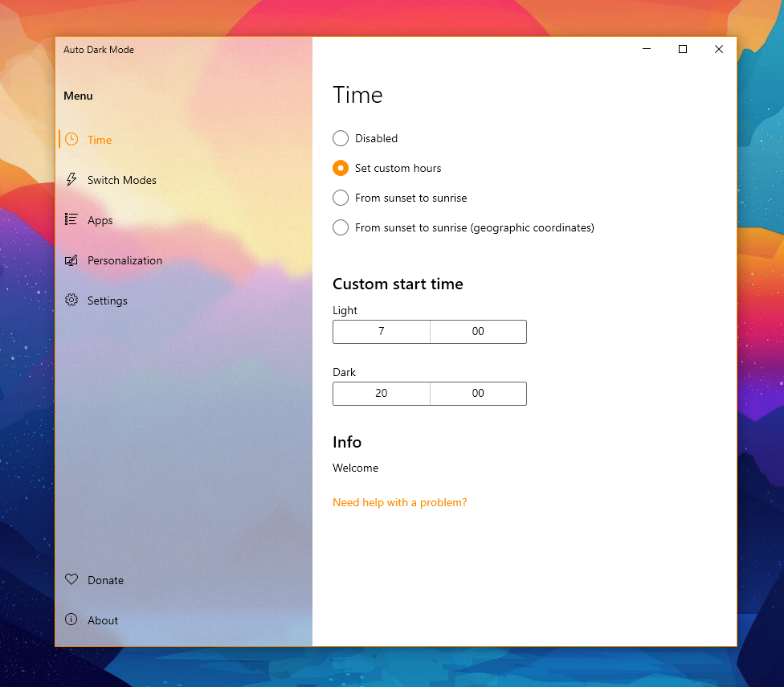Click the Settings gear icon
This screenshot has height=687, width=784.
71,300
